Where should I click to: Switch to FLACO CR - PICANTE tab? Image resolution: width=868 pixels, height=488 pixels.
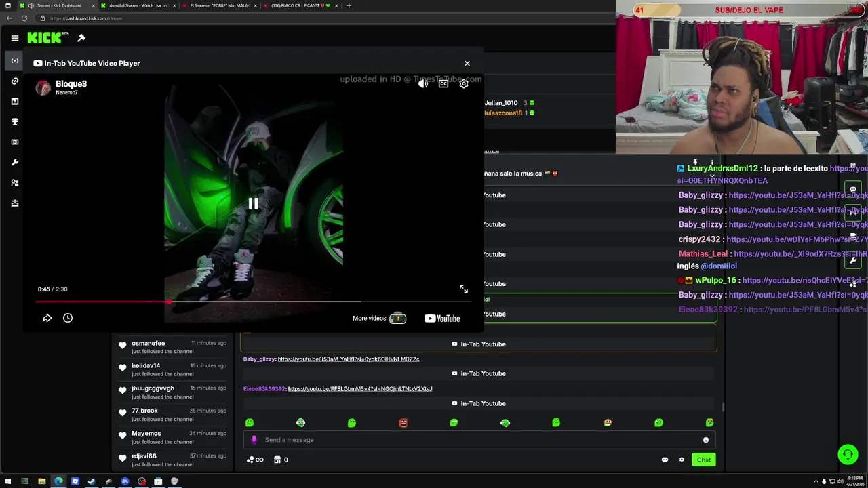coord(300,5)
